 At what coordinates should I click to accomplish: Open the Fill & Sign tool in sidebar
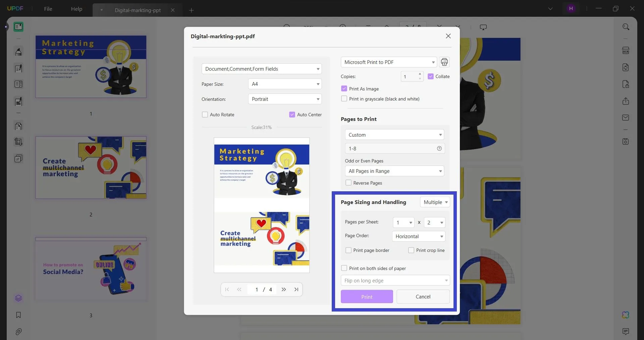pyautogui.click(x=18, y=101)
